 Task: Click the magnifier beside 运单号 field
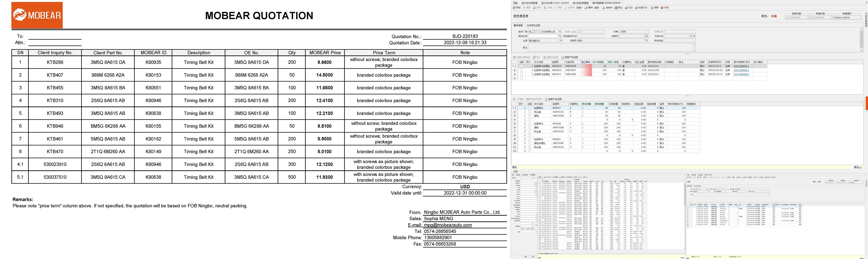pos(647,36)
